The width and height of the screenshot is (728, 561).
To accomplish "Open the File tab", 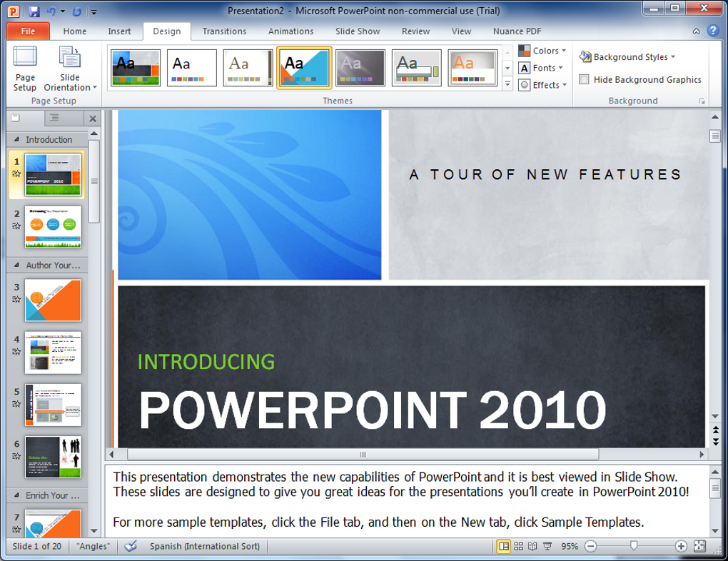I will click(28, 31).
